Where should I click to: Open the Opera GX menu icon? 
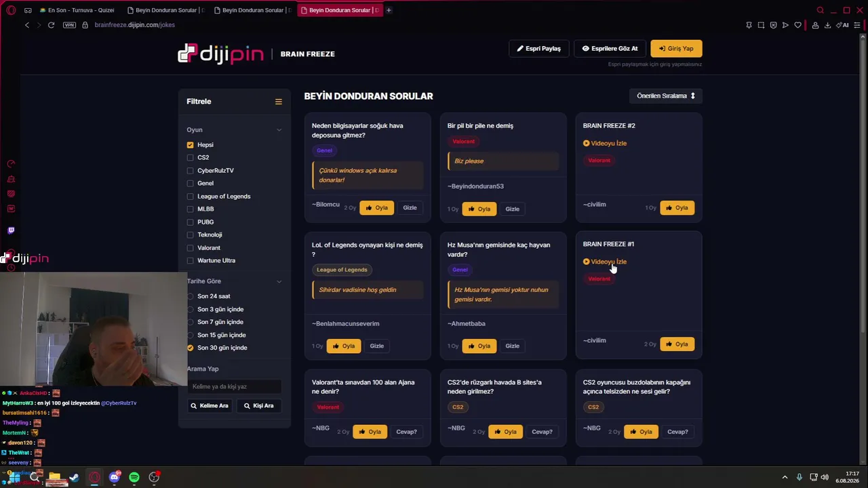pyautogui.click(x=11, y=10)
